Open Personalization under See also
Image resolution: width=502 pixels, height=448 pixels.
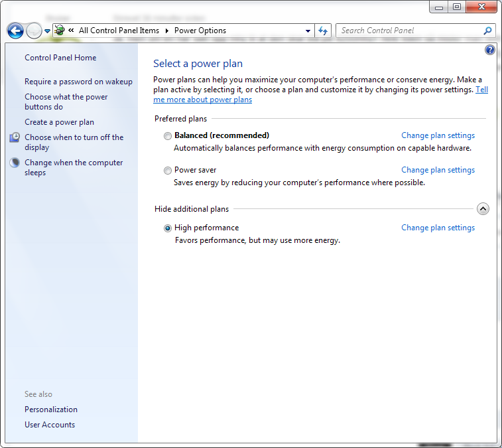tap(51, 410)
